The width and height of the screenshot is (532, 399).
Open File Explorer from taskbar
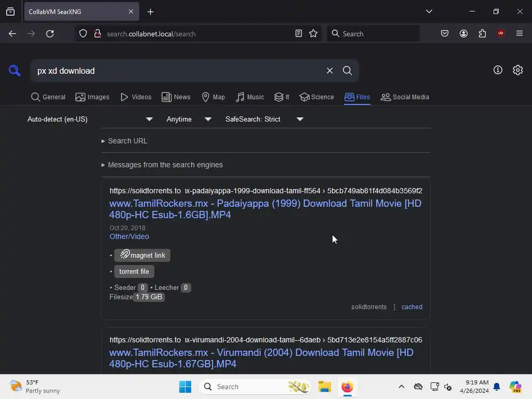click(x=324, y=387)
